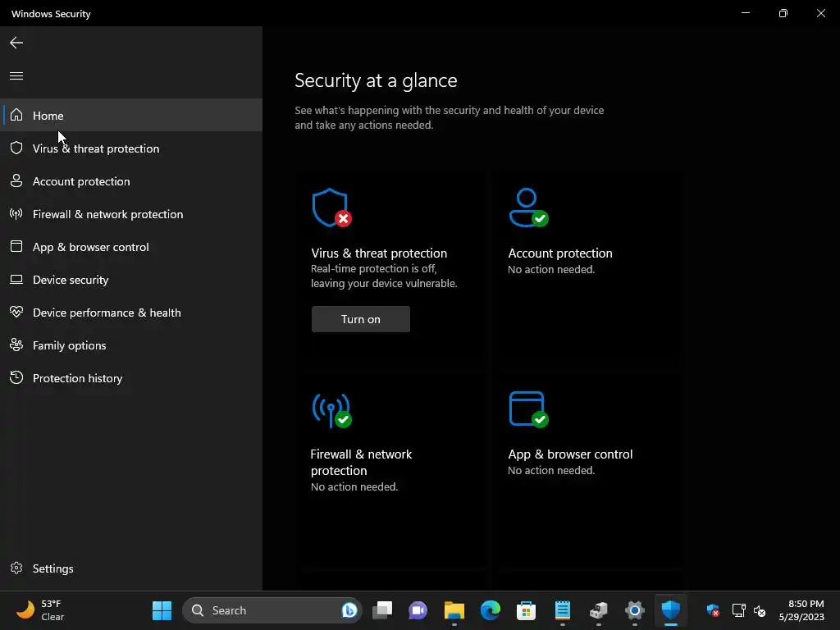Open Task View from the taskbar

(382, 610)
